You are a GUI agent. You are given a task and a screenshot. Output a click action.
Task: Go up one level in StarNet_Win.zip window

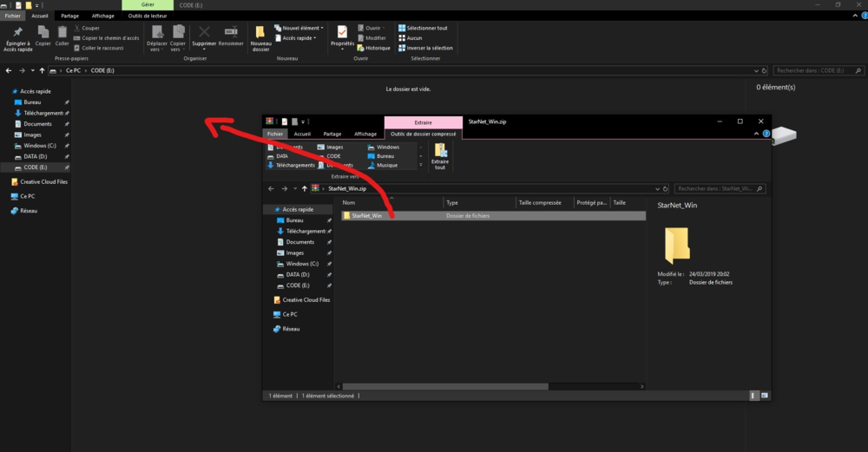point(305,188)
